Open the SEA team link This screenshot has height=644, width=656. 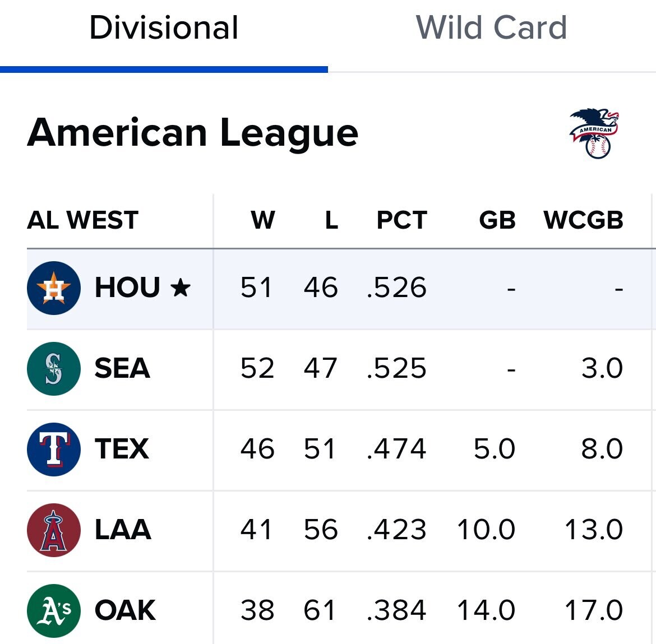pos(122,369)
